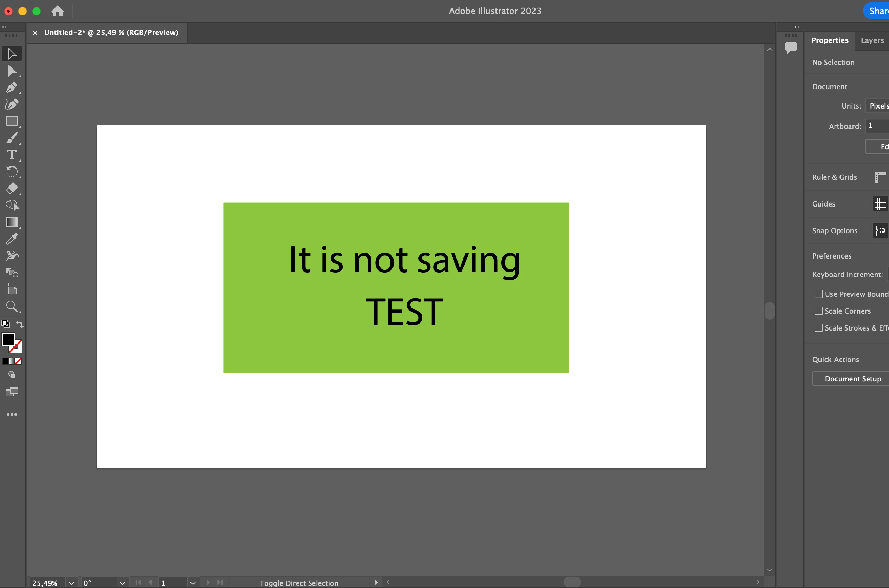Select the Type tool
The width and height of the screenshot is (889, 588).
coord(12,155)
